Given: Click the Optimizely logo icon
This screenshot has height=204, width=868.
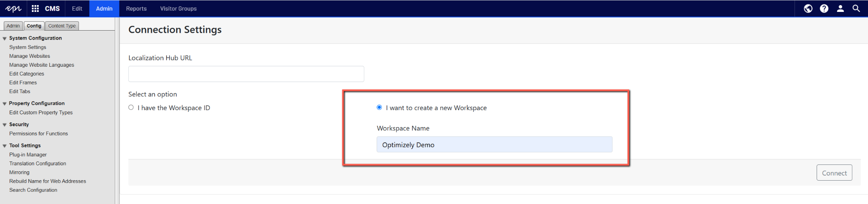Looking at the screenshot, I should pos(13,8).
